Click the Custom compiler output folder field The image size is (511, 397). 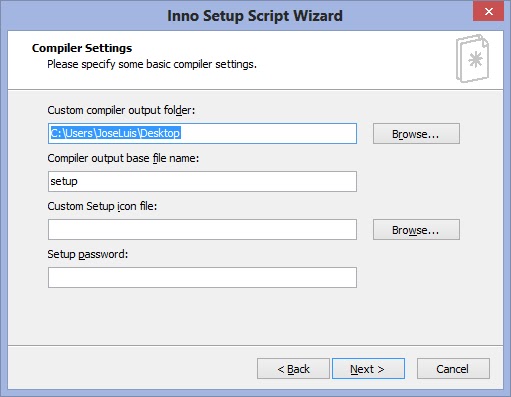[x=202, y=133]
